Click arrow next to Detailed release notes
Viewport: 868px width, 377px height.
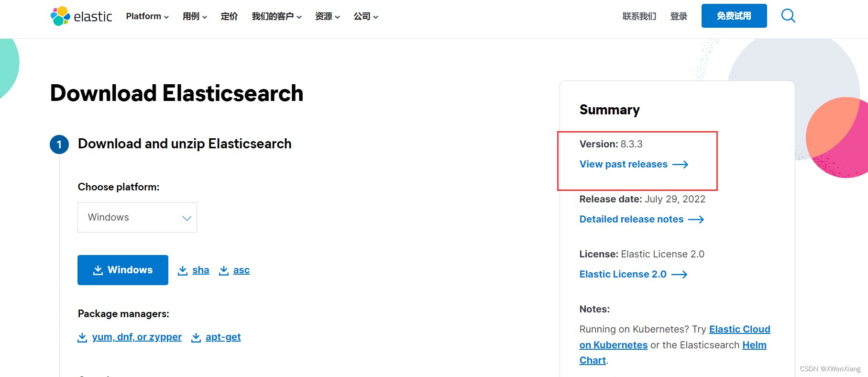696,220
